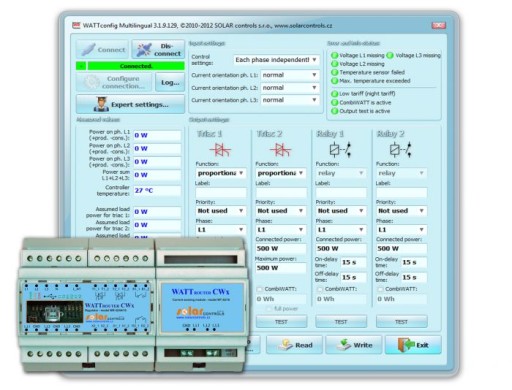Open Current orientation ph. L1 dropdown
This screenshot has width=512, height=390.
point(290,75)
